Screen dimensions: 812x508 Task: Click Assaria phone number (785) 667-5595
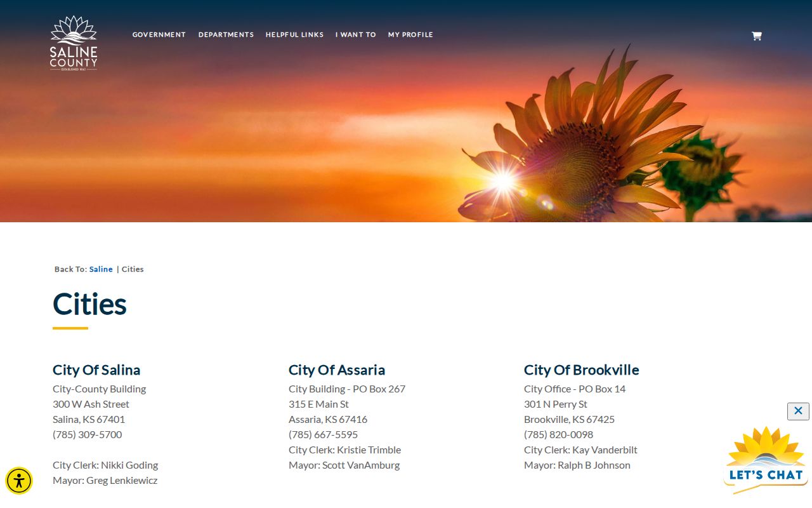tap(324, 434)
